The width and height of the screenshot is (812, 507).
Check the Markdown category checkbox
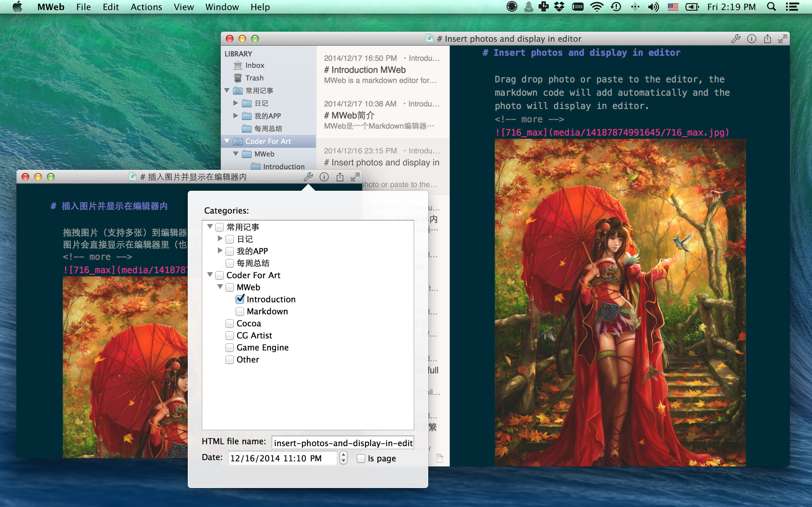pyautogui.click(x=240, y=311)
